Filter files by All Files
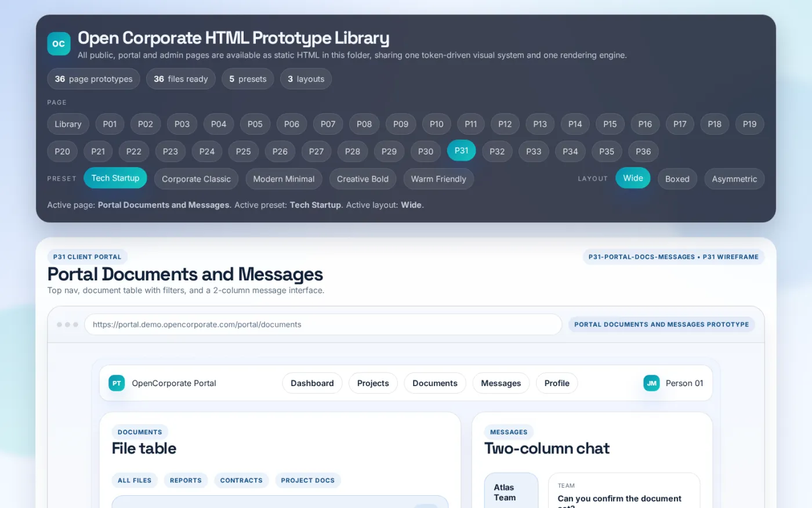 click(135, 480)
